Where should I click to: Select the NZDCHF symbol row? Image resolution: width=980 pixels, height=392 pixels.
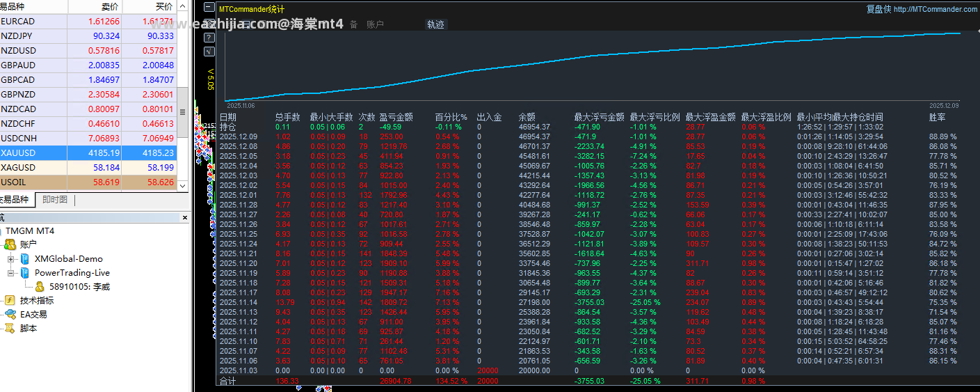click(88, 124)
